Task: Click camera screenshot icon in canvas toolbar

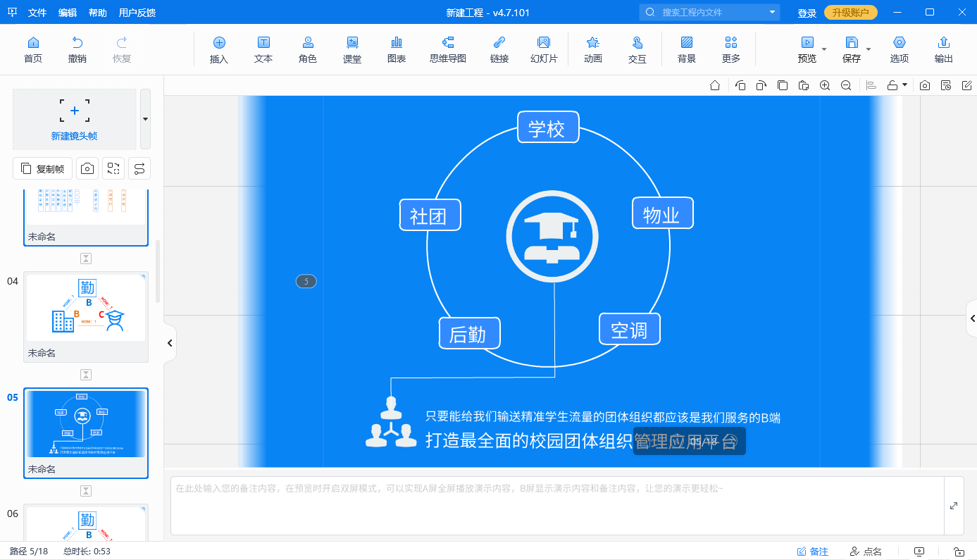Action: [925, 85]
